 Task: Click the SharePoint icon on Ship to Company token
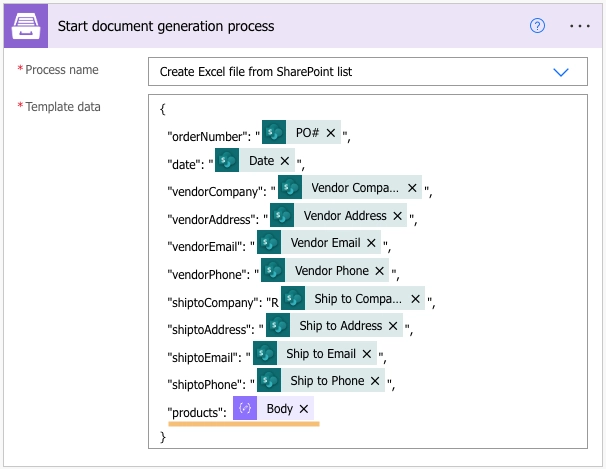[x=293, y=298]
